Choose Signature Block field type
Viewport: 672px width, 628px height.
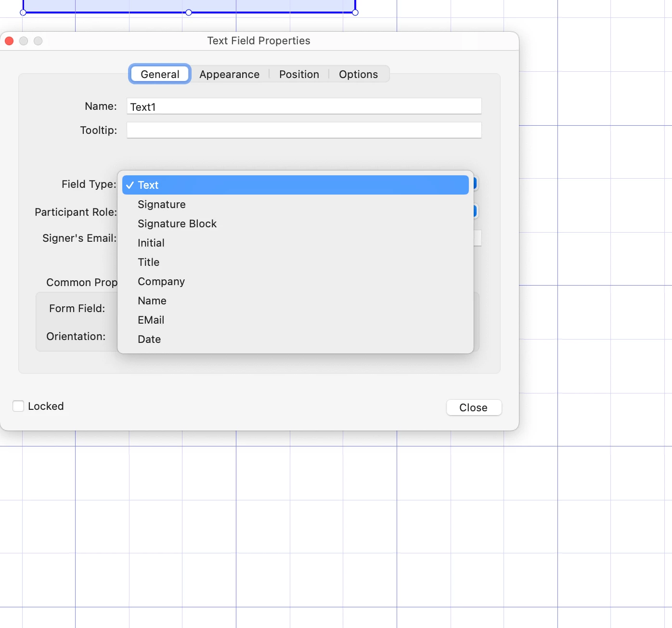(x=296, y=223)
